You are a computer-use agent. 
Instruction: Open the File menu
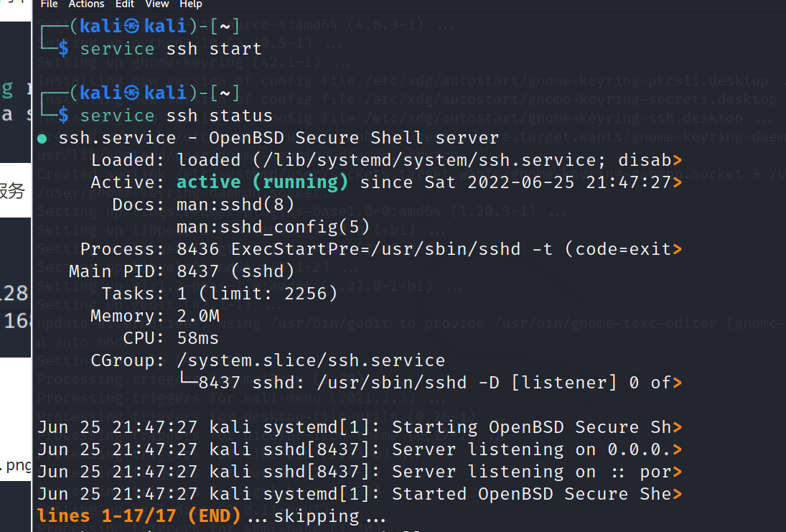49,4
